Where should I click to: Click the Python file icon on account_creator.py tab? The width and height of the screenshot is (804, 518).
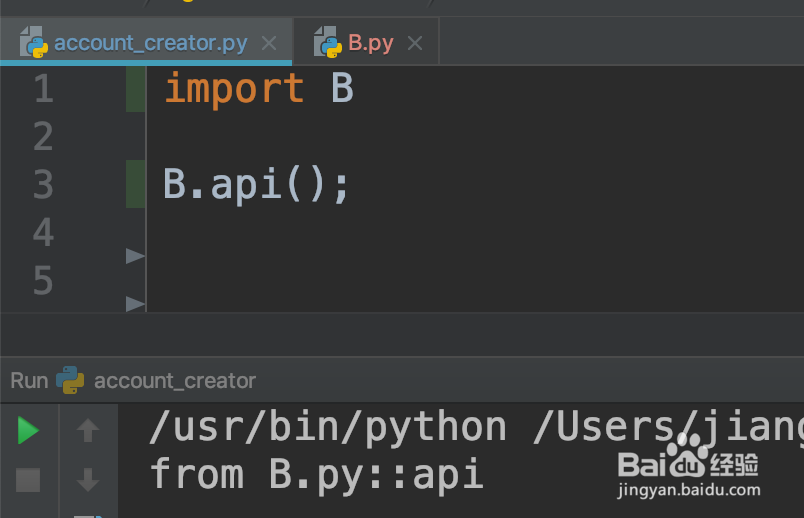(33, 42)
